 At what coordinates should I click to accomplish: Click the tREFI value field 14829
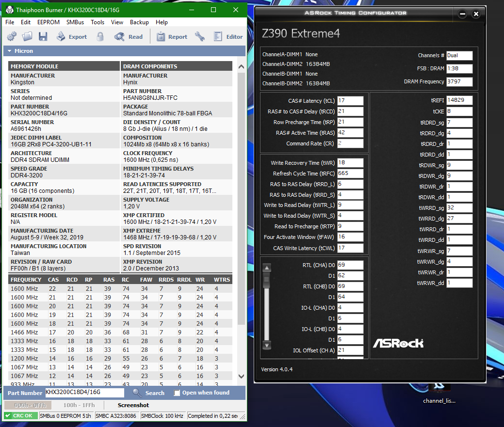click(459, 100)
